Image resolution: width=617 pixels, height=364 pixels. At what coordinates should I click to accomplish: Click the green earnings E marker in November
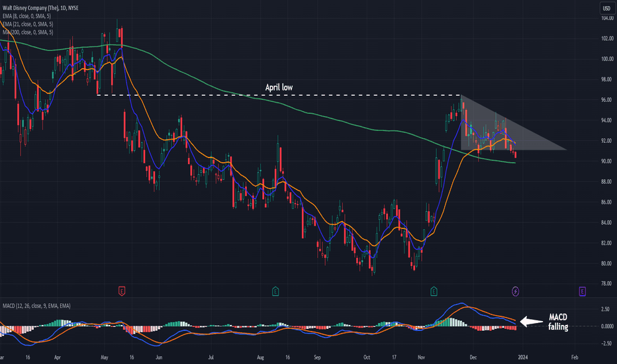pyautogui.click(x=434, y=291)
